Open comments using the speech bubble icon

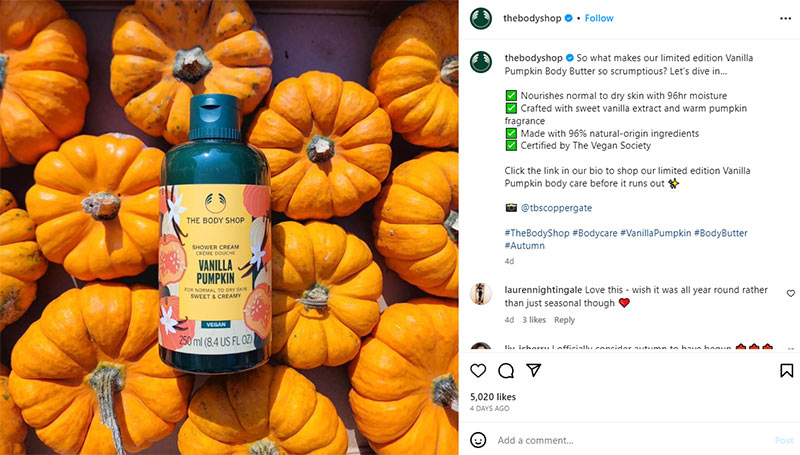coord(506,370)
